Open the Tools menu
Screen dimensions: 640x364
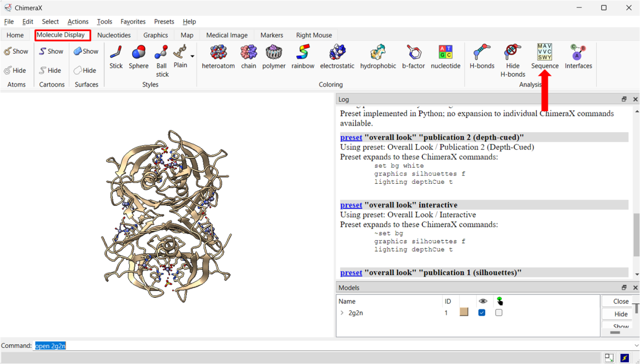(x=104, y=22)
